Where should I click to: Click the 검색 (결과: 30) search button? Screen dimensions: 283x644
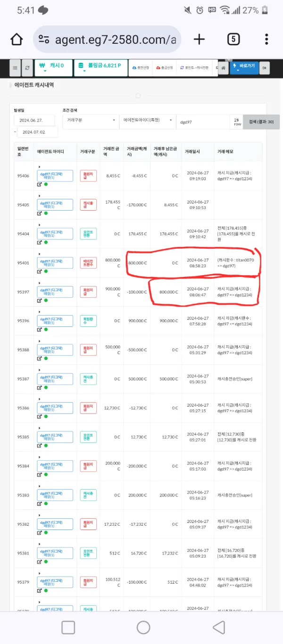(x=261, y=122)
